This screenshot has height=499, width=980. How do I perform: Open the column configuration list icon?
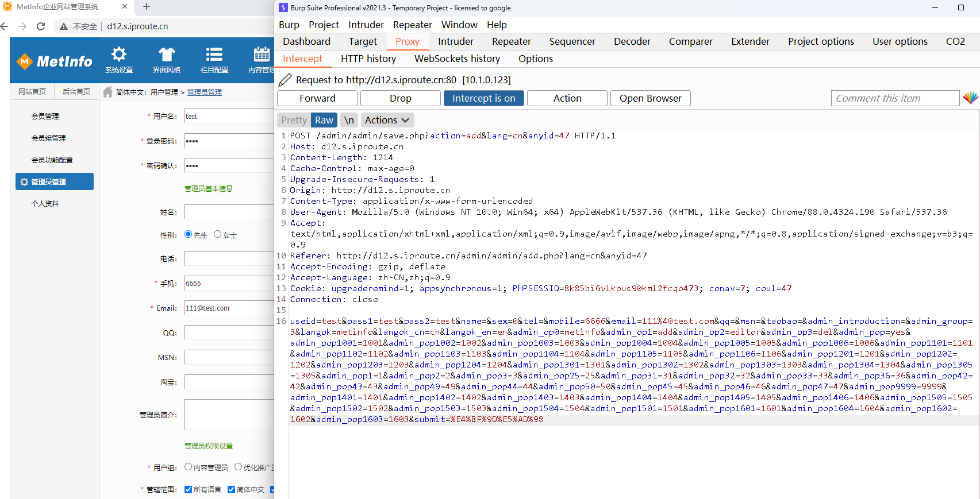(x=214, y=55)
